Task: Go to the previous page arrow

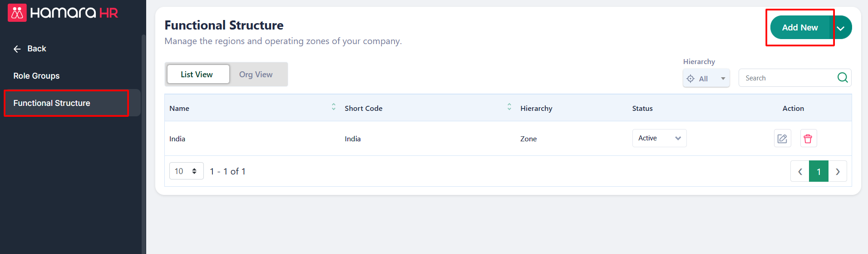Action: pyautogui.click(x=800, y=171)
